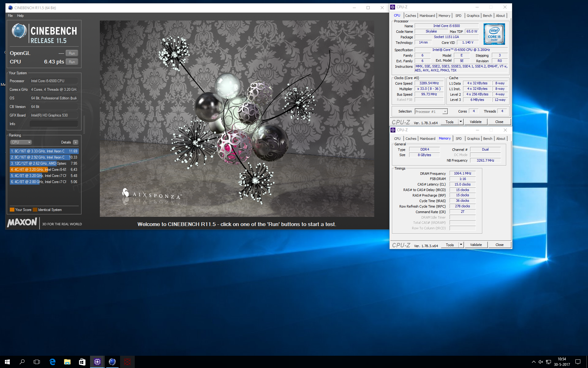Screen dimensions: 588x368
Task: Click the network tray icon
Action: click(548, 362)
